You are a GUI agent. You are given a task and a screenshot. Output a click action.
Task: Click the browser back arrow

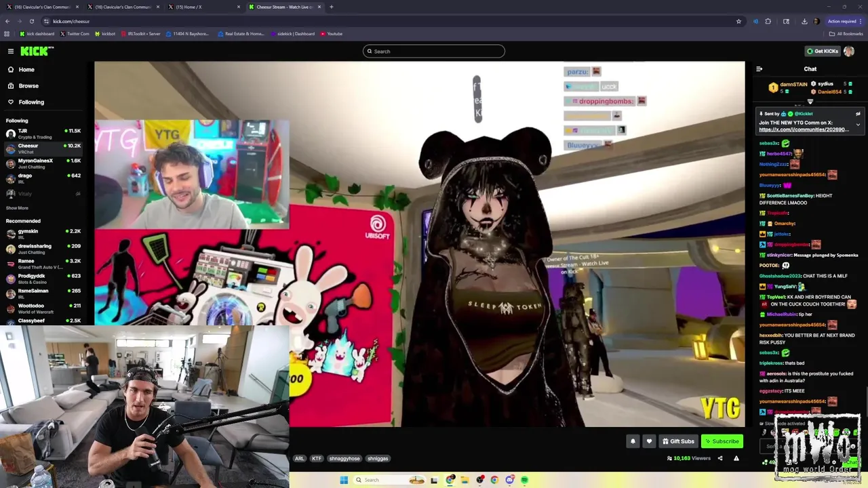point(7,21)
